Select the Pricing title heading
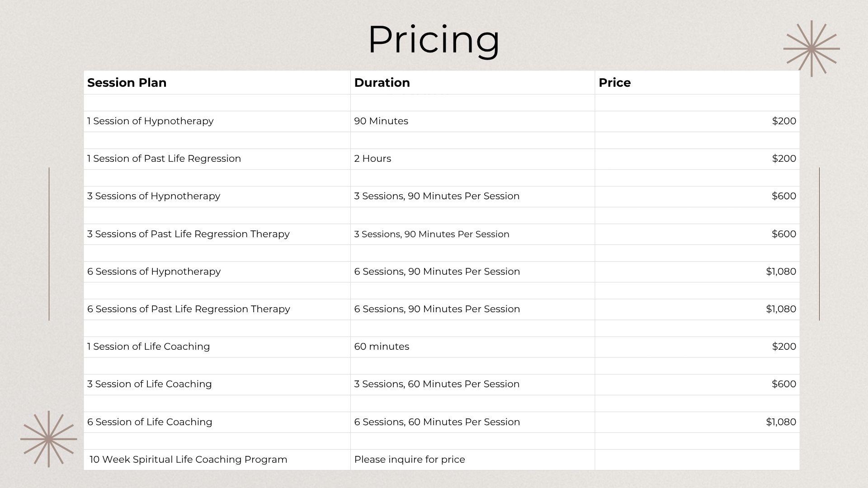This screenshot has width=868, height=488. [434, 40]
